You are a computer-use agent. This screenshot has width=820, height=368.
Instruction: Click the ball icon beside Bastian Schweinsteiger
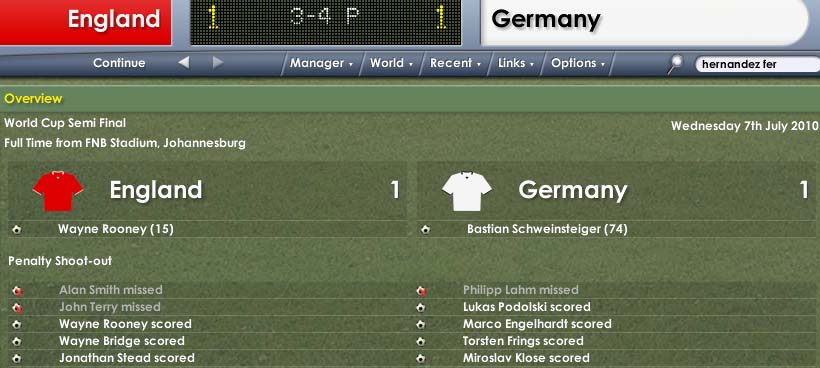tap(426, 229)
